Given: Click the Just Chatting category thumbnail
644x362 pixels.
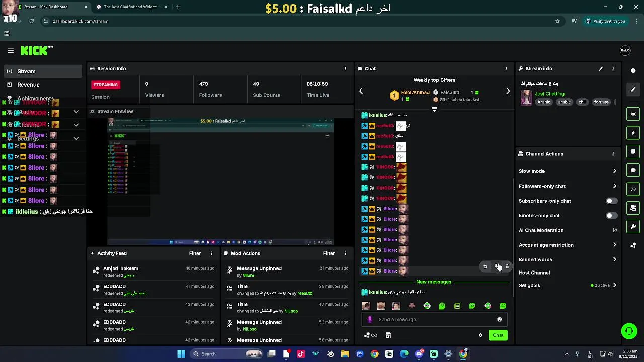Looking at the screenshot, I should pyautogui.click(x=526, y=97).
